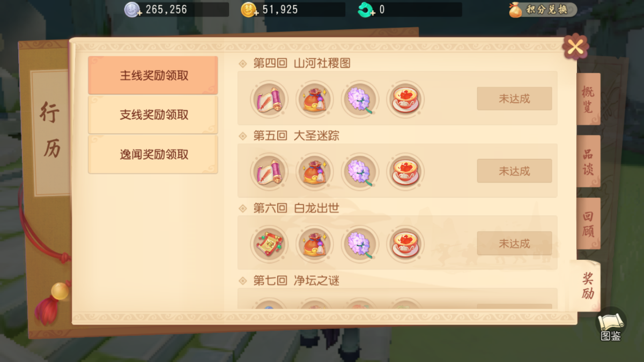644x362 pixels.
Task: Open the 图鉴 scroll icon
Action: coord(610,326)
